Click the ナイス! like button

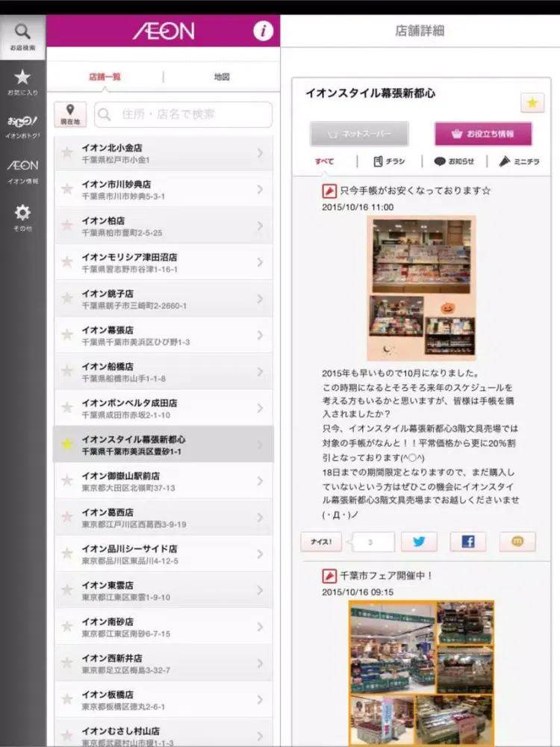[x=321, y=542]
